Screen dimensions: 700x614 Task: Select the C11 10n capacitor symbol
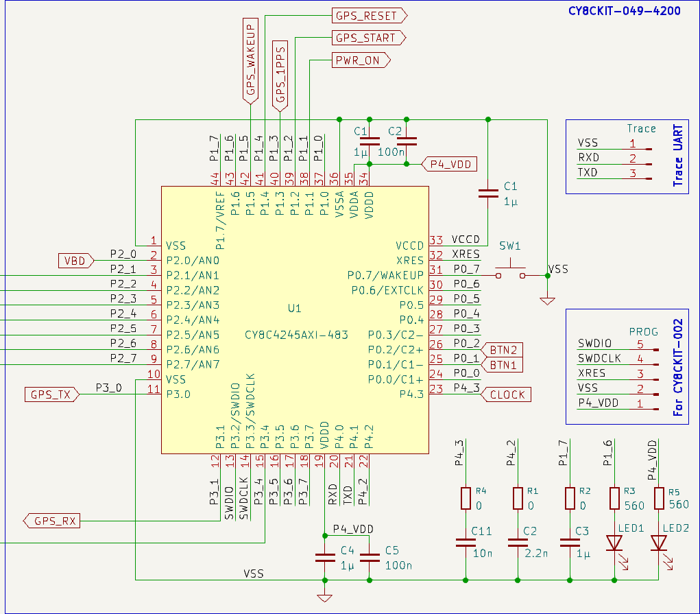466,543
